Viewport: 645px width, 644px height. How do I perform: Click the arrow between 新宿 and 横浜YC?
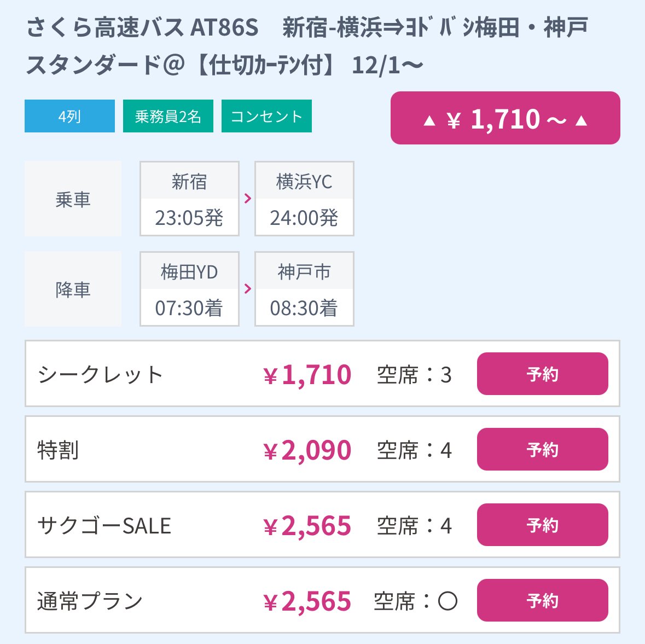pos(246,199)
